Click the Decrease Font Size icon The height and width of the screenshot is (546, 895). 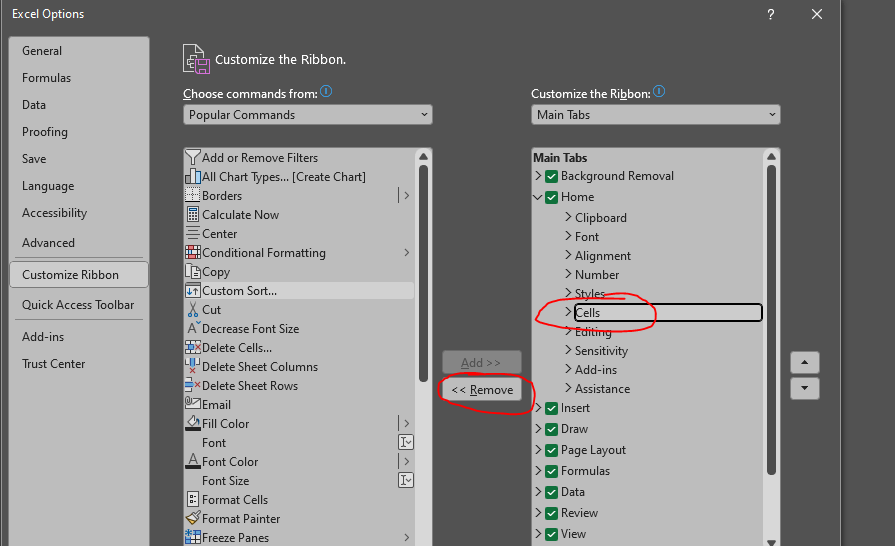click(193, 328)
